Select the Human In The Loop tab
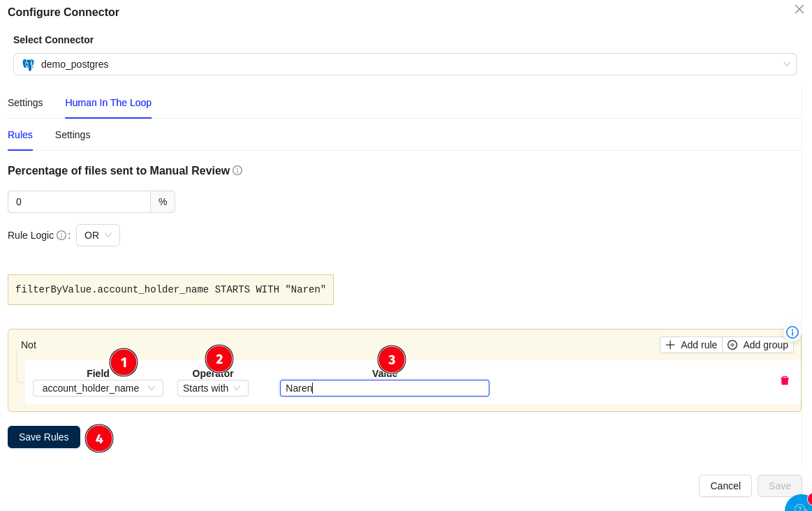 click(x=108, y=103)
